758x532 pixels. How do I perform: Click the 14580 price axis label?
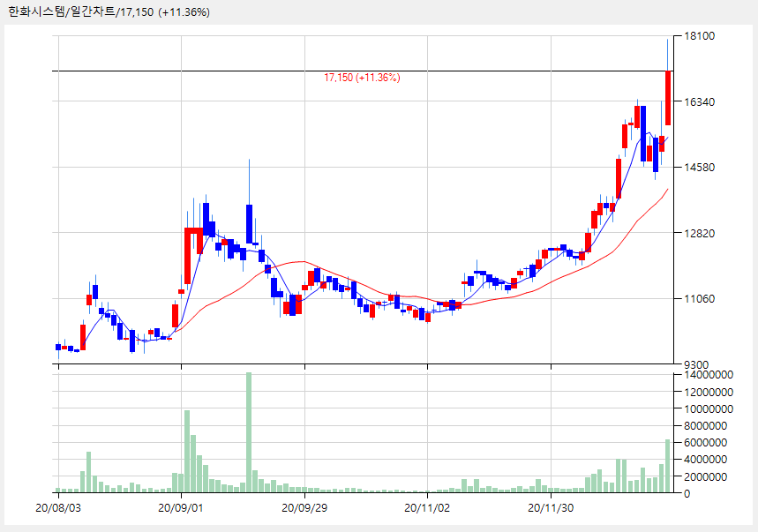point(700,168)
